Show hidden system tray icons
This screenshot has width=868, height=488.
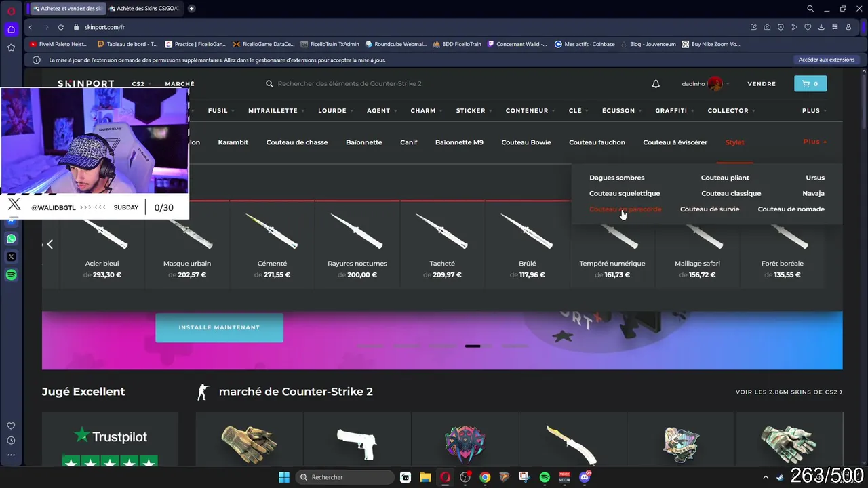click(766, 477)
